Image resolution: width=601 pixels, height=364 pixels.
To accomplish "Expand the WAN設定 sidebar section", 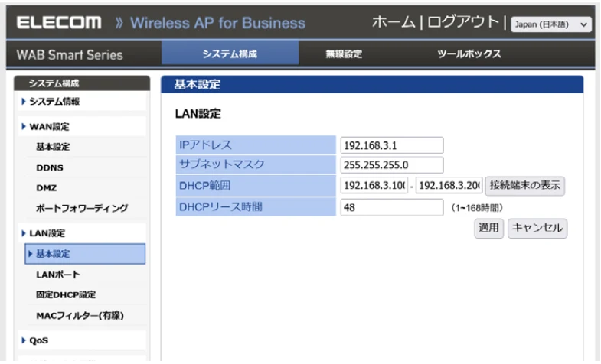I will (x=82, y=127).
